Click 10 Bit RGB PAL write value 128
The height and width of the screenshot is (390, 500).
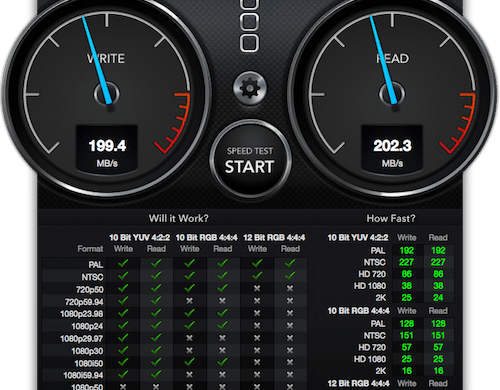pyautogui.click(x=407, y=324)
